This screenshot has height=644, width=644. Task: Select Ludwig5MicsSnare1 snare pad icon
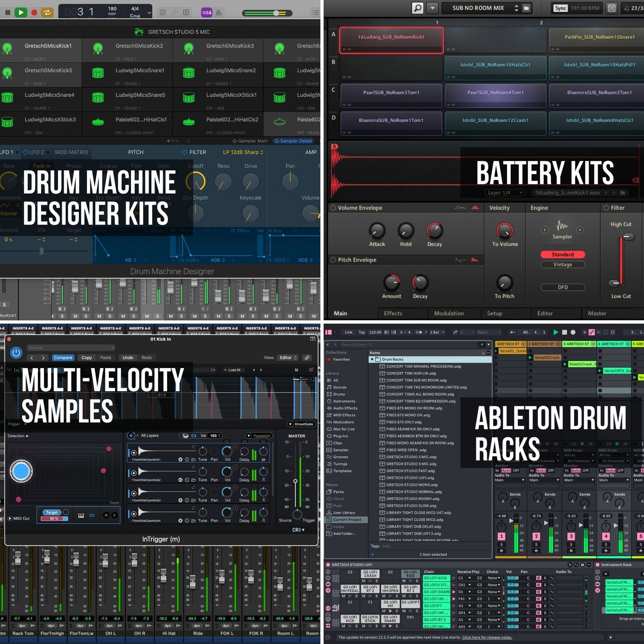pyautogui.click(x=98, y=73)
